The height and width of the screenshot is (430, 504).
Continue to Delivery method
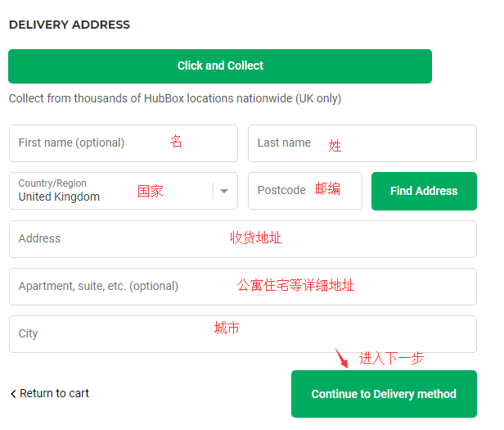pos(384,394)
